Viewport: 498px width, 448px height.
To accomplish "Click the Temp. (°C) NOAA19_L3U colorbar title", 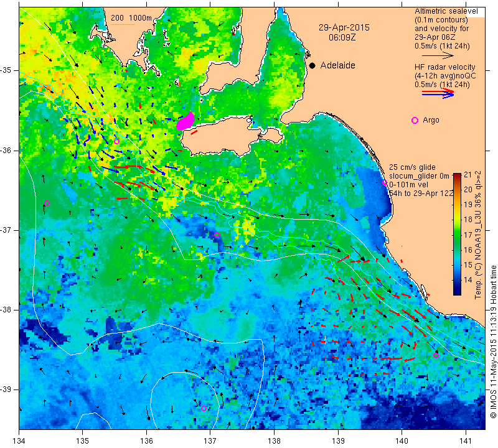I will (478, 235).
